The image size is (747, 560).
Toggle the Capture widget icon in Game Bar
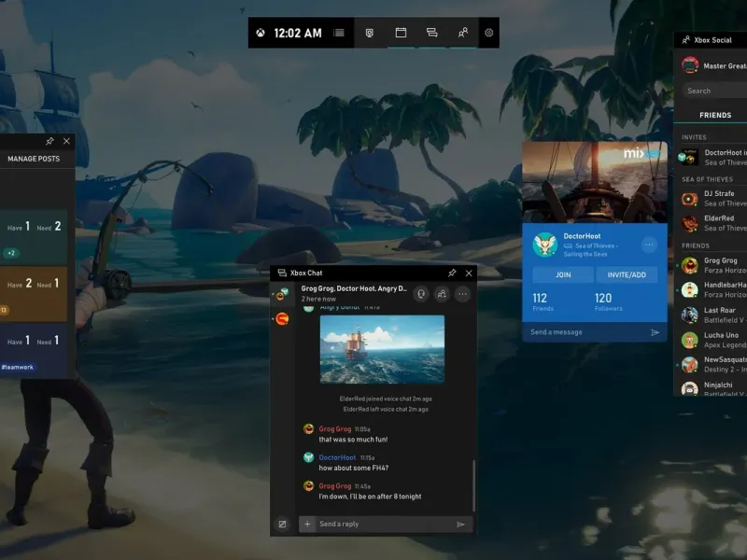tap(369, 33)
